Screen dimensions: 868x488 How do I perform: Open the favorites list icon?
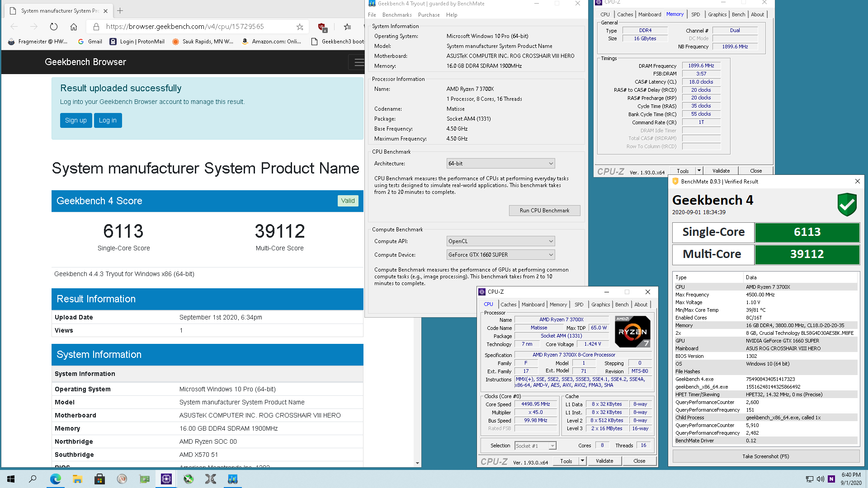pos(347,27)
